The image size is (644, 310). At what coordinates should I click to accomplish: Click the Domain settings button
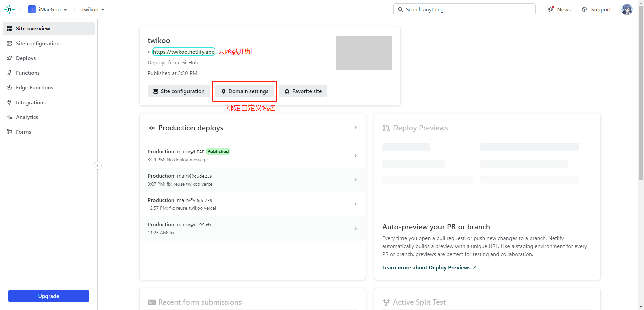(245, 91)
